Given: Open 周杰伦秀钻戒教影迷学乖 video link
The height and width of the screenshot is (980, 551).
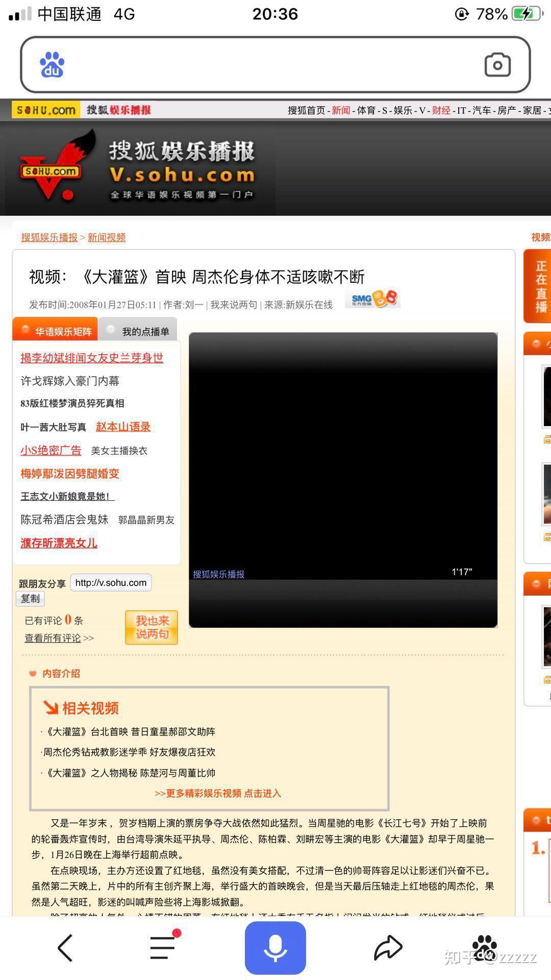Looking at the screenshot, I should [129, 752].
